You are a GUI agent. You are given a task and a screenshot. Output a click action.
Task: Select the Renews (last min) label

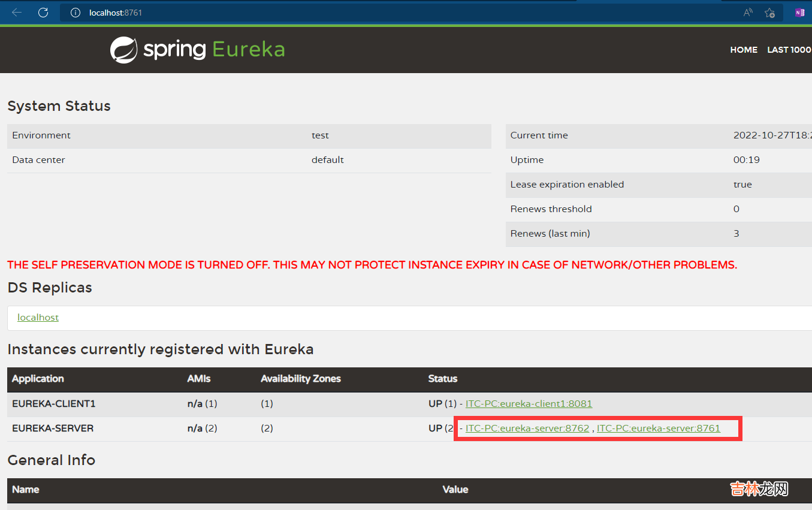coord(550,234)
